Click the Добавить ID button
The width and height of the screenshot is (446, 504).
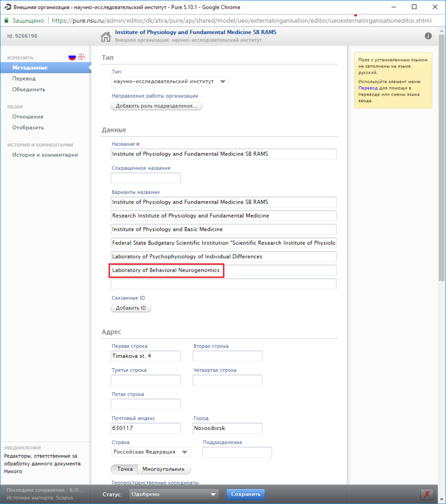130,308
